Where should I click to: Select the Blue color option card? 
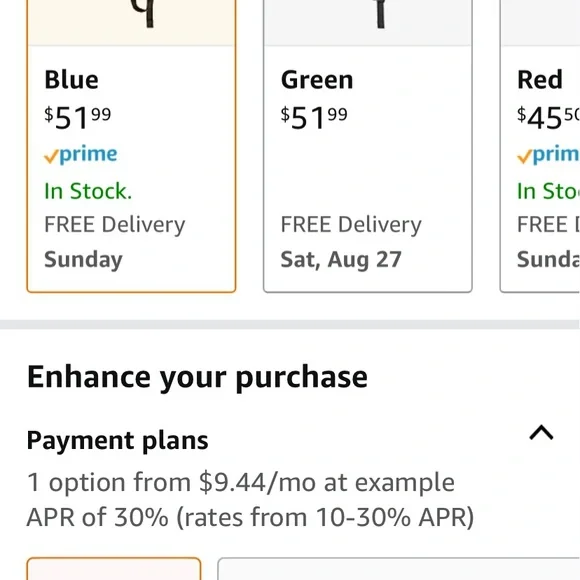[x=131, y=146]
